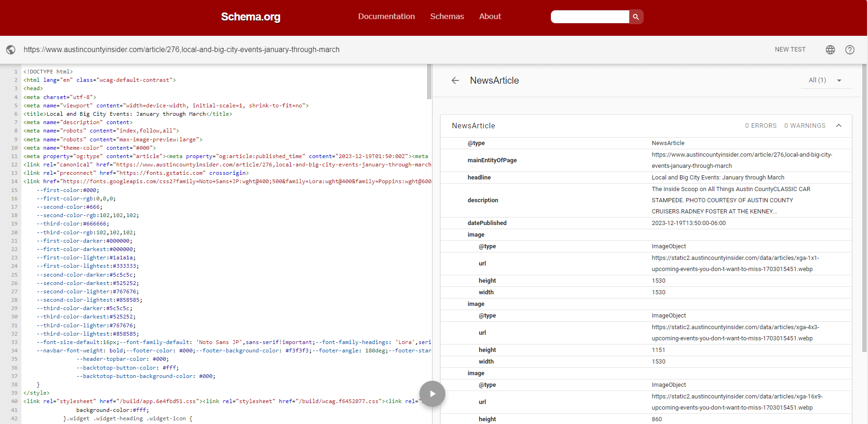Open the All (1) filter dropdown
Viewport: 868px width, 424px height.
pyautogui.click(x=825, y=80)
